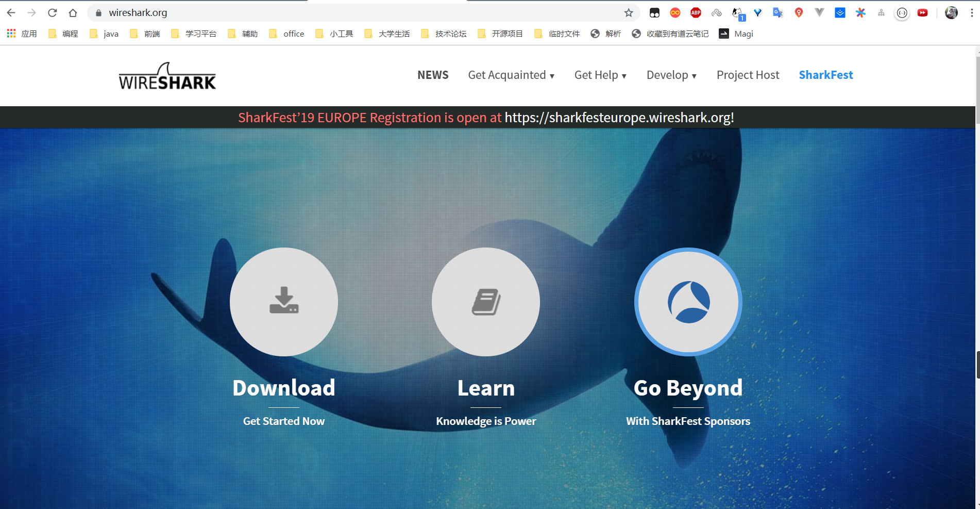This screenshot has width=980, height=509.
Task: Open the 开源项目 bookmark folder
Action: point(500,34)
